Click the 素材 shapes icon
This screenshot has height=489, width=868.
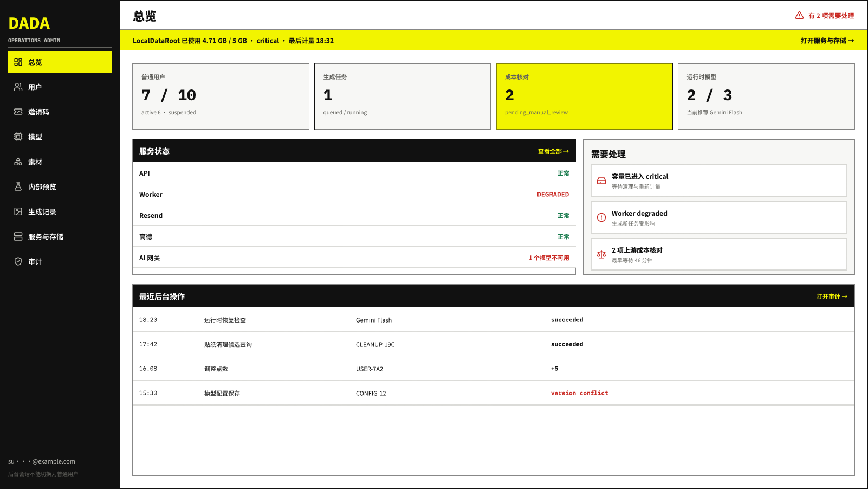pyautogui.click(x=18, y=162)
